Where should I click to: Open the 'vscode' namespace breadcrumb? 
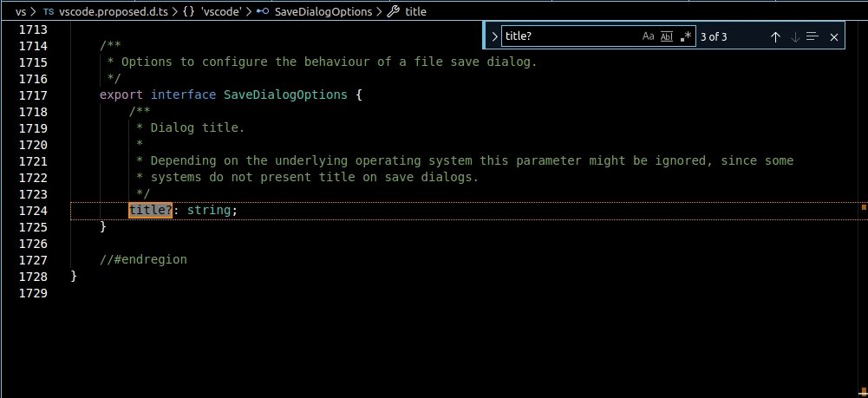(221, 11)
